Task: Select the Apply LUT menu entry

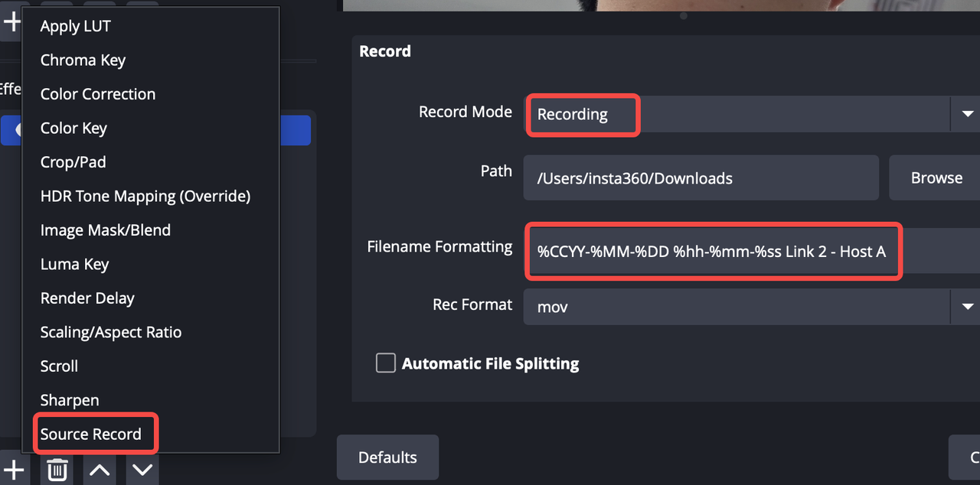Action: pyautogui.click(x=76, y=26)
